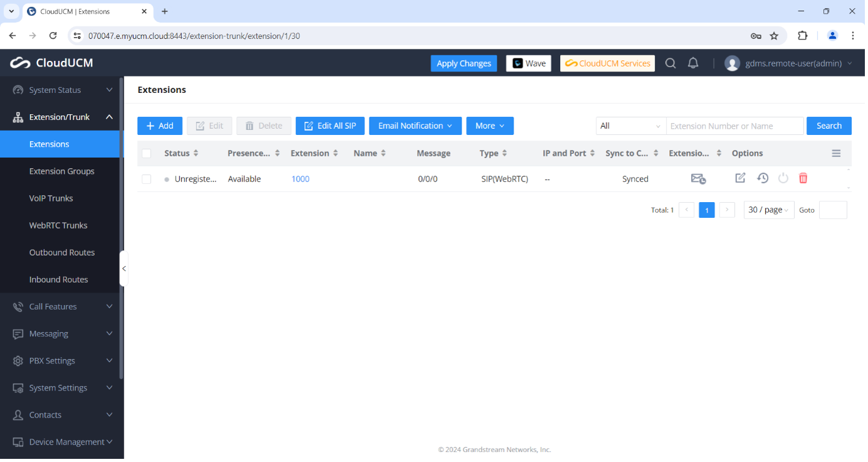Click the magnifier search icon in header

point(670,63)
